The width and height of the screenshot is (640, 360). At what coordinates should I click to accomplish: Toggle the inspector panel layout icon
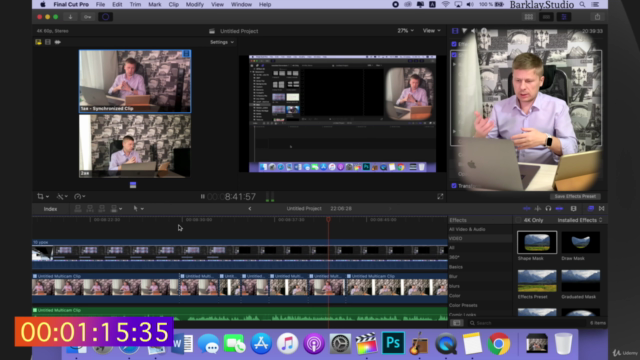click(564, 17)
